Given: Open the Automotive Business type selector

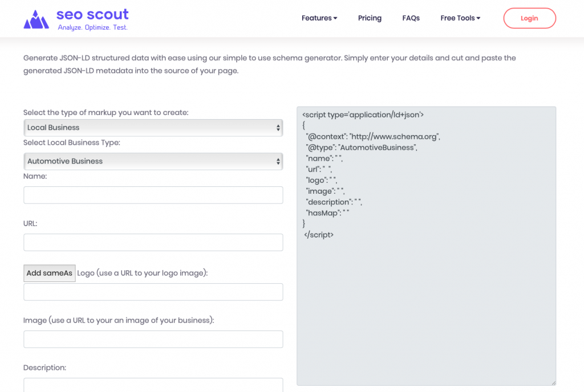Looking at the screenshot, I should click(x=153, y=161).
